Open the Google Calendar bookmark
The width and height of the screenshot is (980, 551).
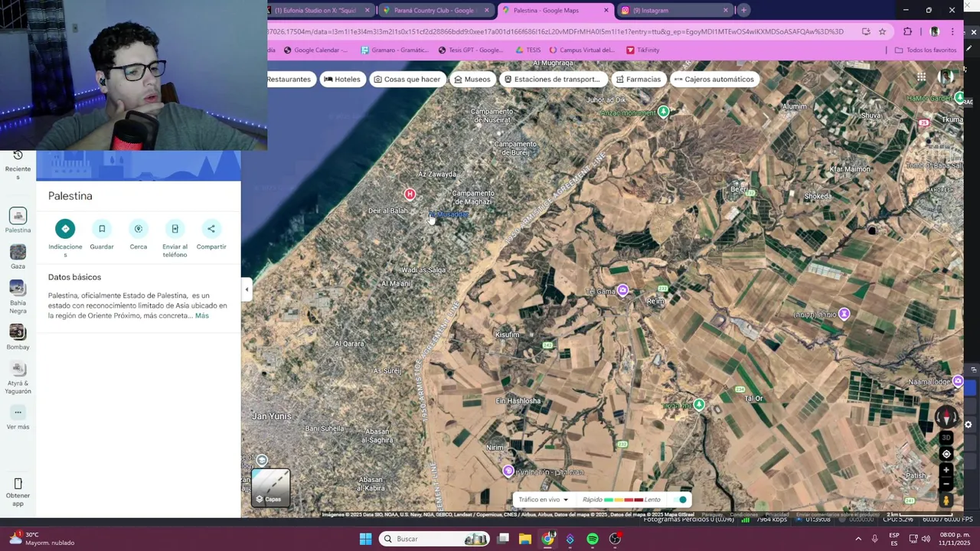tap(315, 50)
